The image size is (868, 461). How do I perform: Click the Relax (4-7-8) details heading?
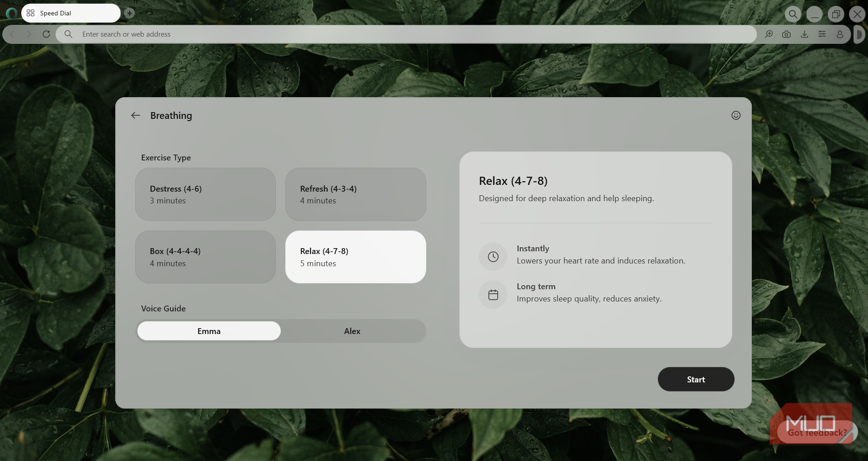(x=513, y=181)
